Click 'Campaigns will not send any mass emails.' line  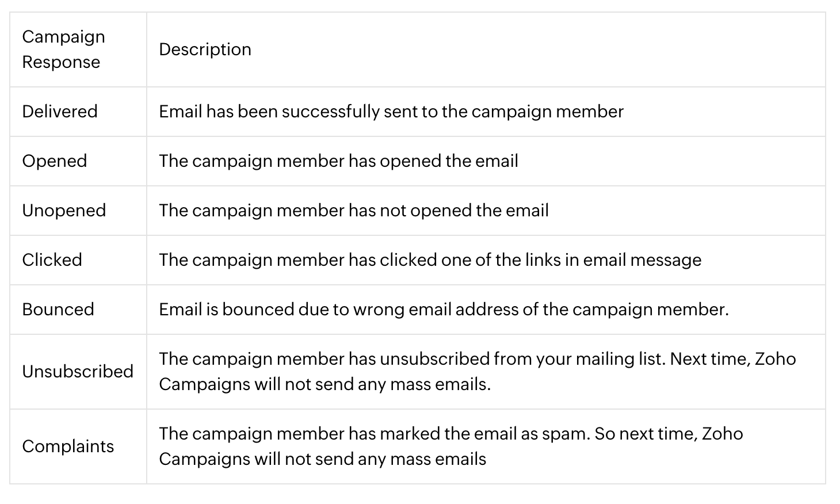coord(324,384)
